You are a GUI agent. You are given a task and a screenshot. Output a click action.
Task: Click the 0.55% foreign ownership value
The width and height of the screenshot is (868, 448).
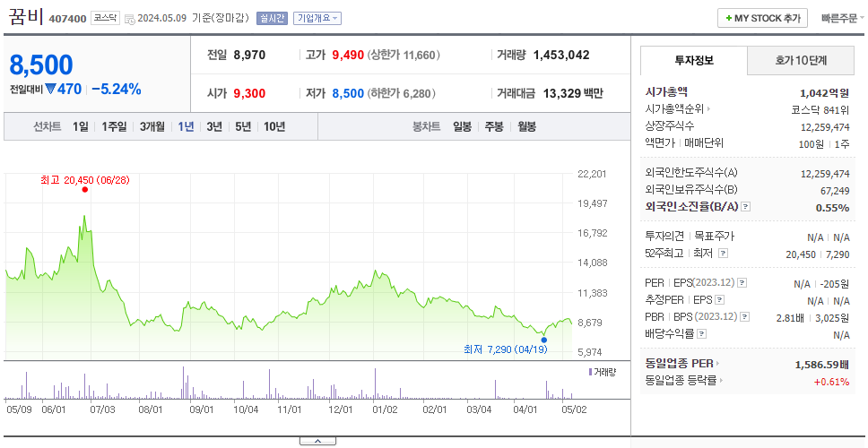pos(832,208)
